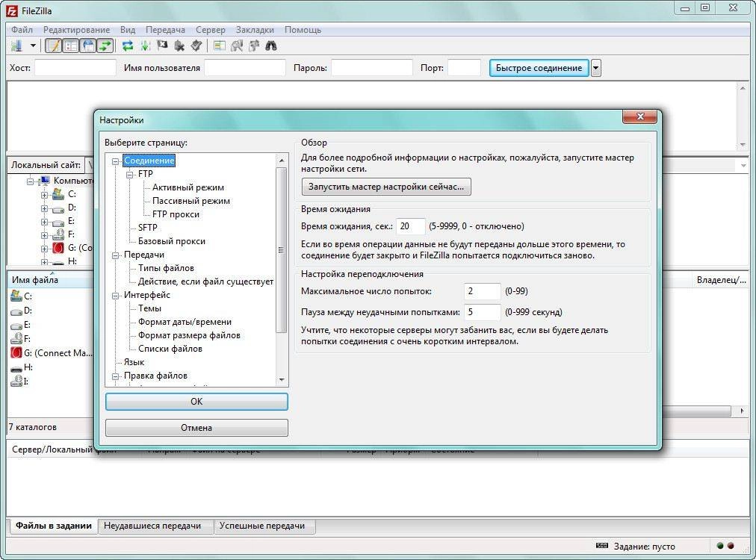Image resolution: width=756 pixels, height=560 pixels.
Task: Collapse the Передачи tree node
Action: (116, 255)
